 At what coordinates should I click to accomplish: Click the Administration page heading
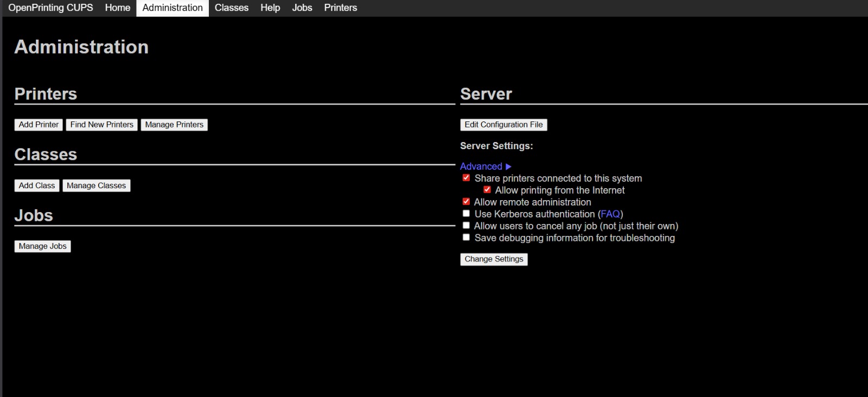[x=81, y=47]
